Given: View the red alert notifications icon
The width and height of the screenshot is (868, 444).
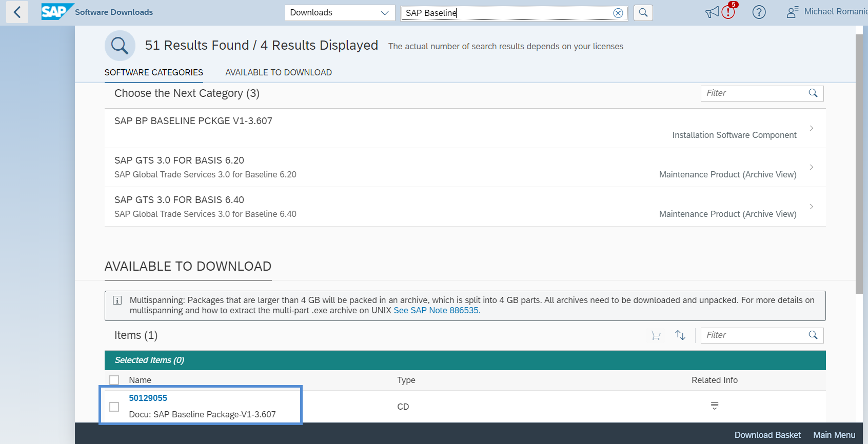Looking at the screenshot, I should (728, 11).
